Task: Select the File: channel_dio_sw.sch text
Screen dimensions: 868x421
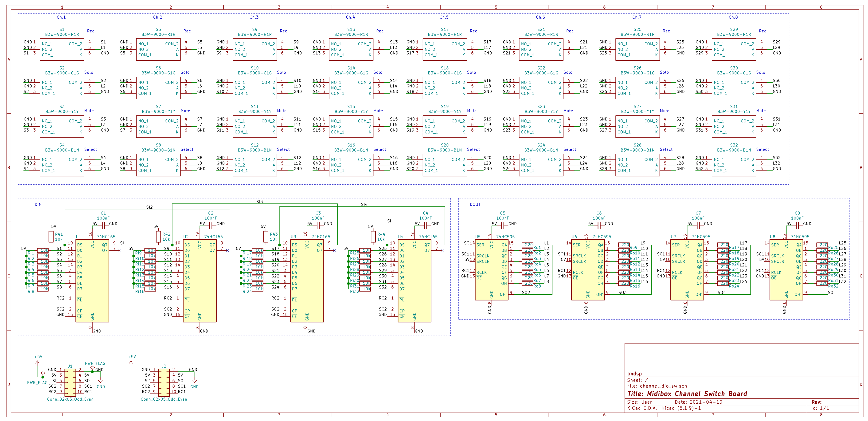Action: tap(657, 386)
